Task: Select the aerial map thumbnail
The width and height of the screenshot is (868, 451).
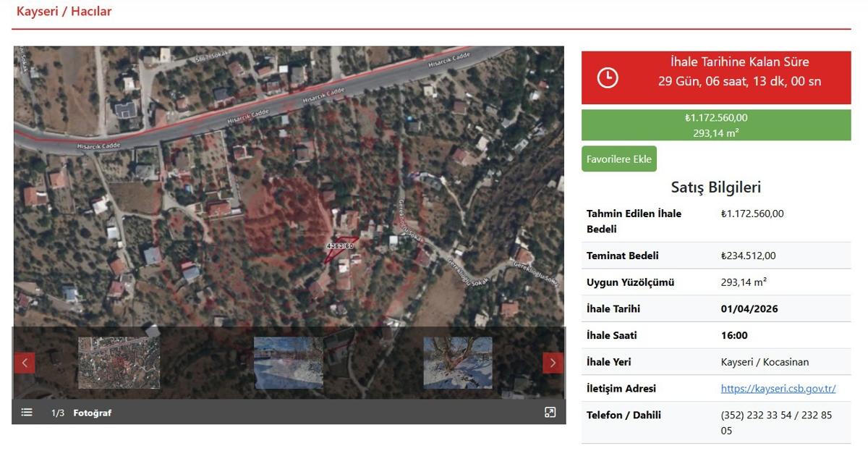Action: (x=119, y=363)
